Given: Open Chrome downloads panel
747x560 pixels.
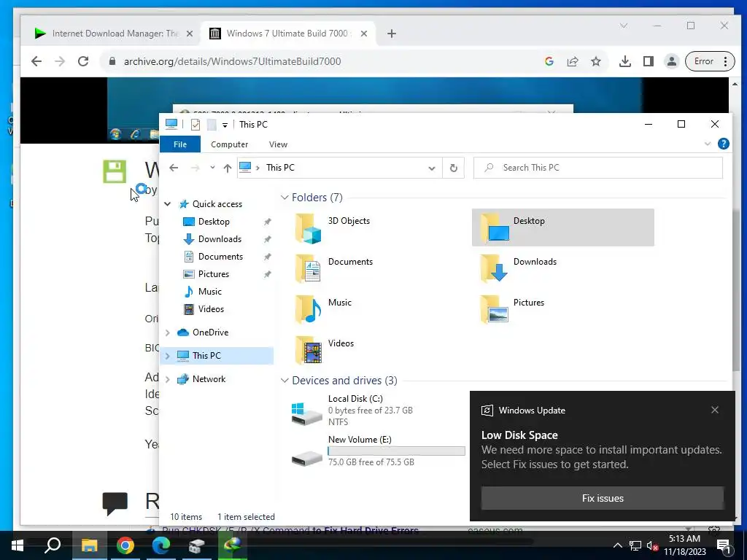Looking at the screenshot, I should click(625, 61).
